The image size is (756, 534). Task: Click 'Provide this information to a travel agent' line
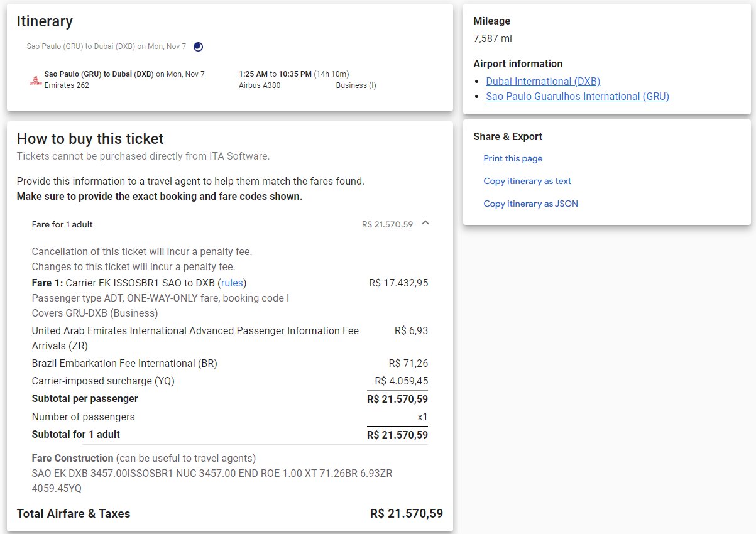(190, 181)
